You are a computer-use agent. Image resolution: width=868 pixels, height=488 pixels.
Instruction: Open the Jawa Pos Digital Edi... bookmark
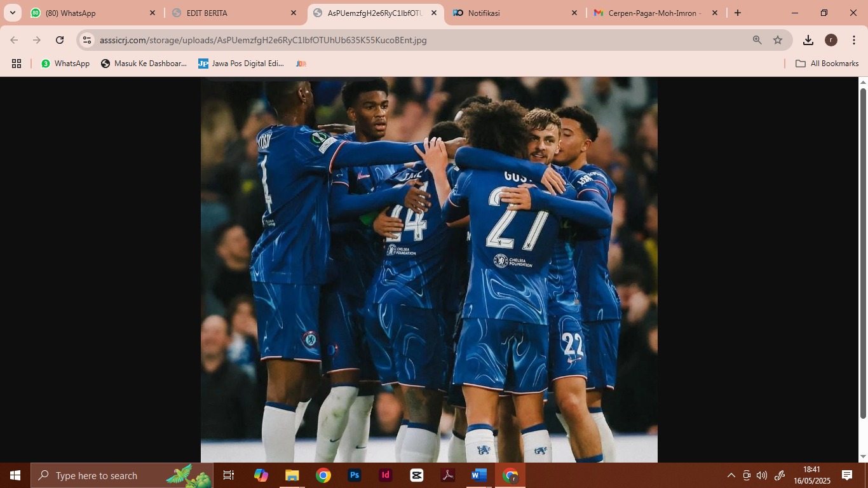click(x=241, y=64)
